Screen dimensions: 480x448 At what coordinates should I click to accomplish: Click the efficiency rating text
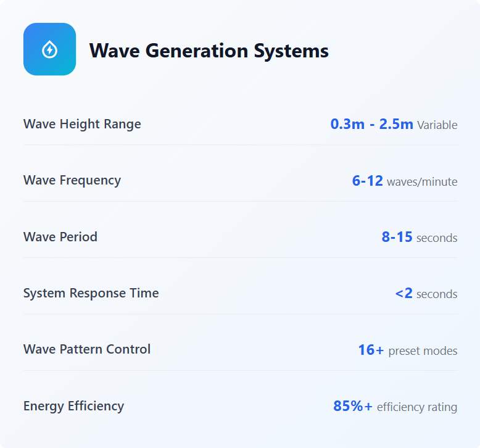416,407
